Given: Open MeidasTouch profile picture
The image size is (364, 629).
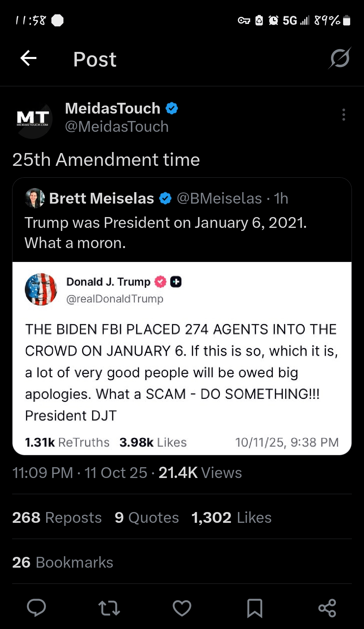Looking at the screenshot, I should [33, 118].
